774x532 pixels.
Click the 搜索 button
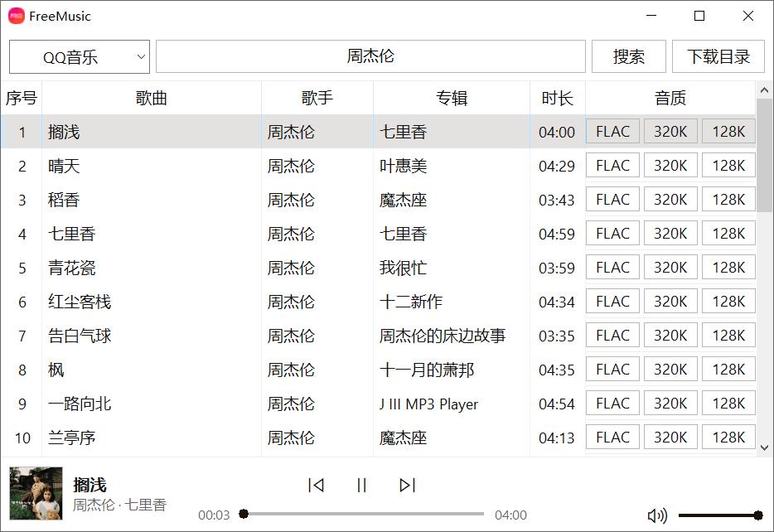(629, 56)
